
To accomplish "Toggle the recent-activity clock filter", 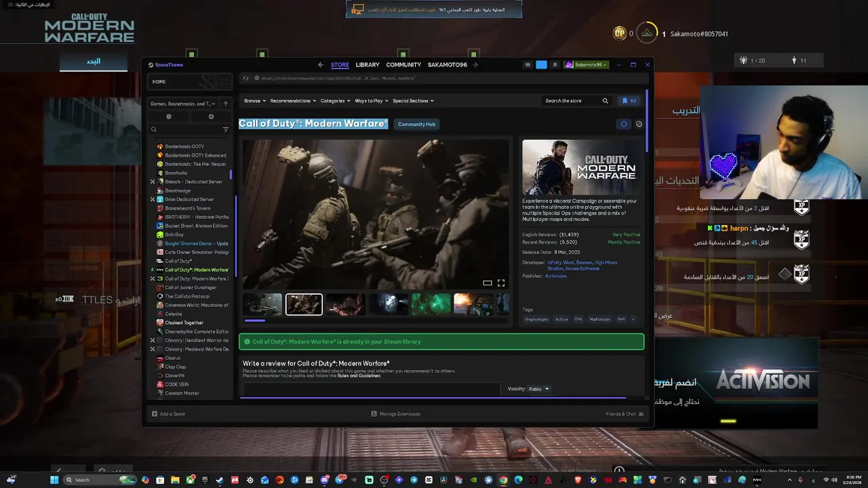I will coord(169,117).
